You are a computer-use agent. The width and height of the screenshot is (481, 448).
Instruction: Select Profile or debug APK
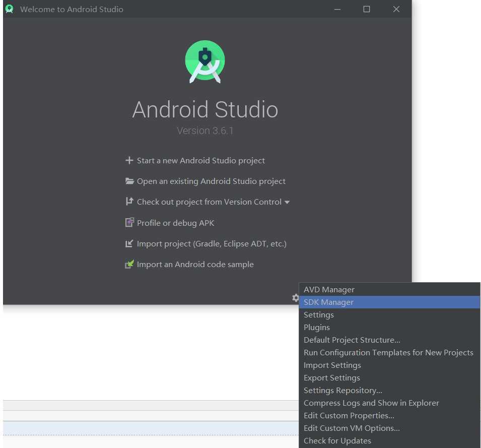[x=175, y=223]
